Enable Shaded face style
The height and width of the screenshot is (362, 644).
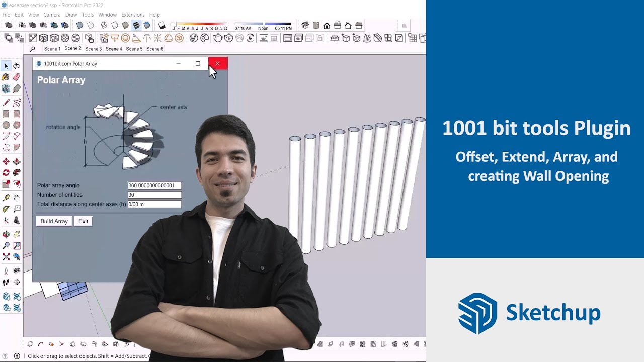(125, 25)
